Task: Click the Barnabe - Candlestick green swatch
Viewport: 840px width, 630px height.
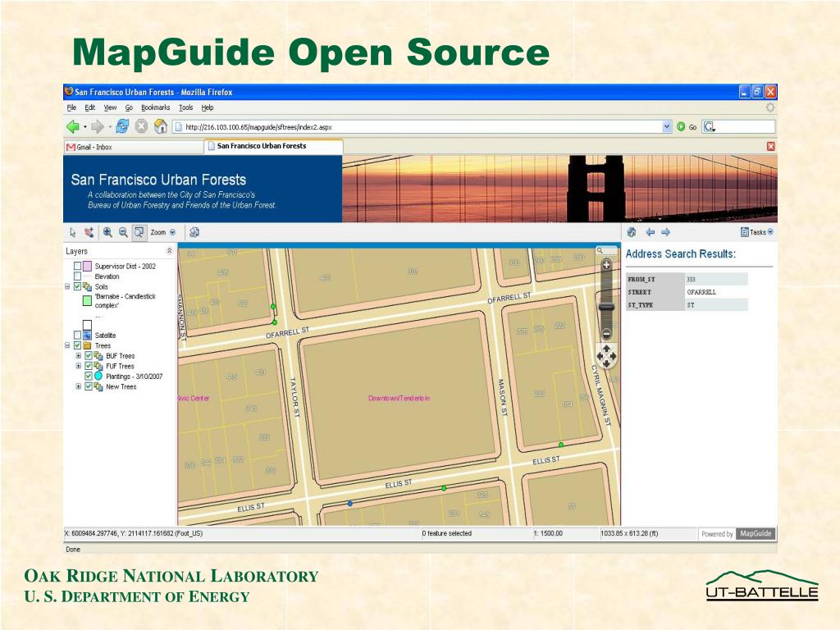Action: tap(87, 300)
